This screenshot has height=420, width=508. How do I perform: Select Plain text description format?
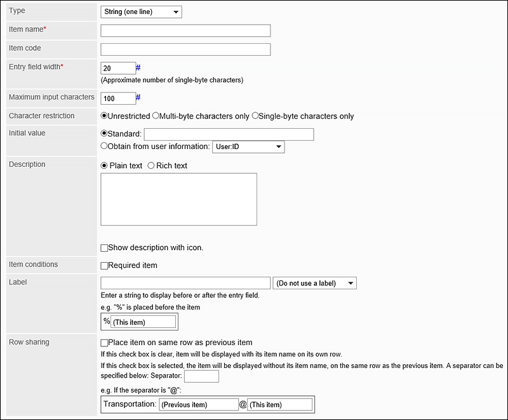click(104, 166)
